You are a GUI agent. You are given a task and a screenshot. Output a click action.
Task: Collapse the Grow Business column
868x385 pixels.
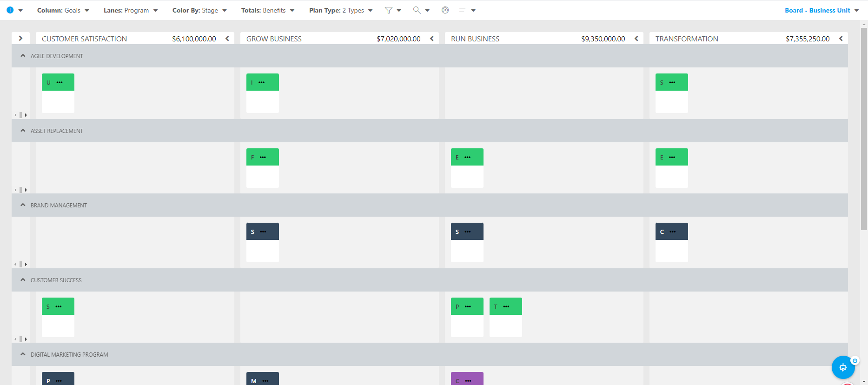[432, 39]
